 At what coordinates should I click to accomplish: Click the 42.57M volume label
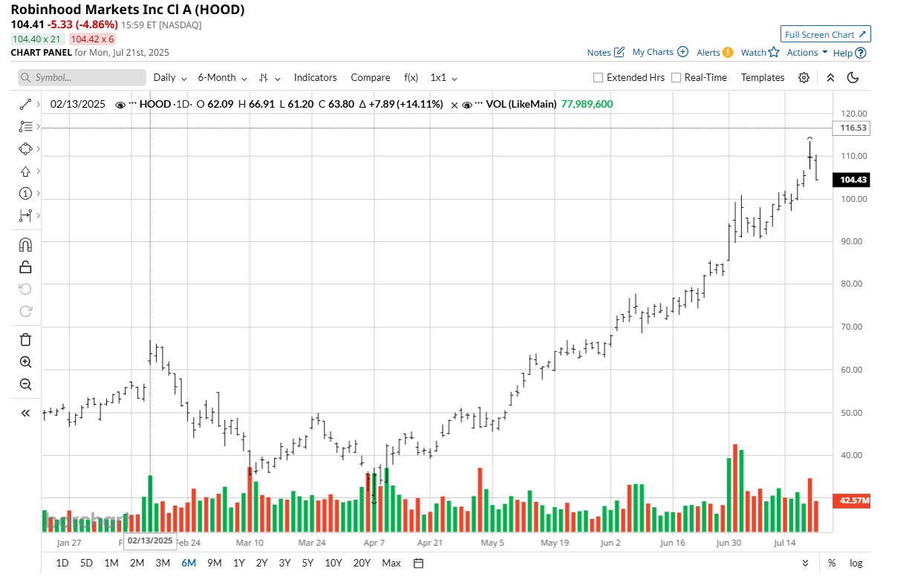[852, 501]
